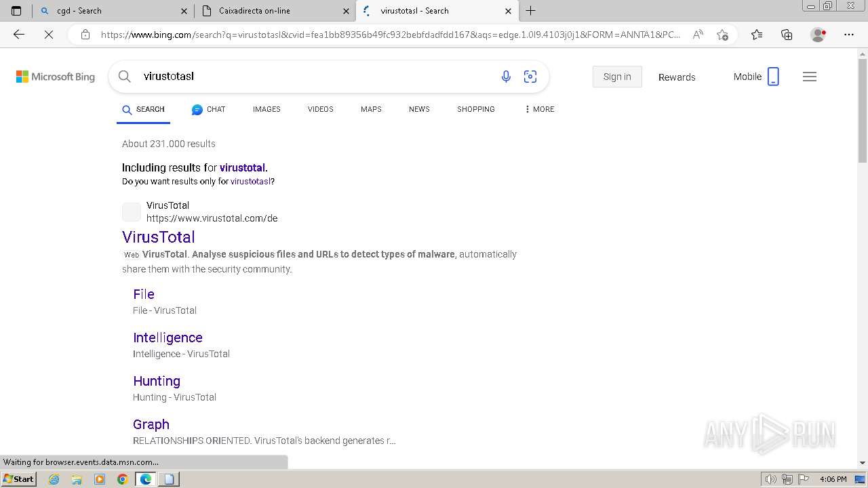Open the blank document taskbar item
Screen dimensions: 868x488
pyautogui.click(x=169, y=479)
